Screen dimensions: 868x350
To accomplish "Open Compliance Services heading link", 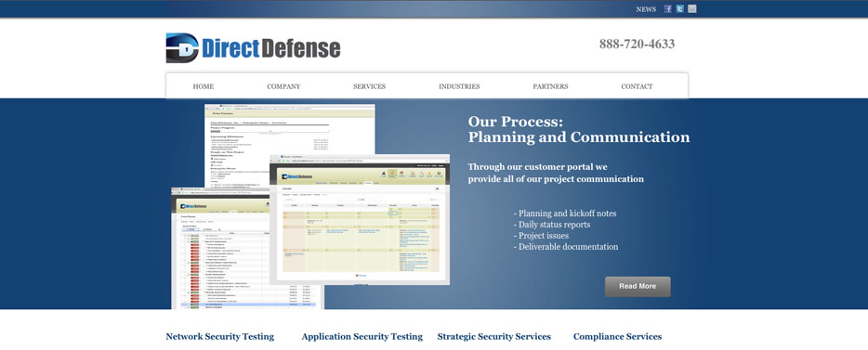I will [617, 336].
